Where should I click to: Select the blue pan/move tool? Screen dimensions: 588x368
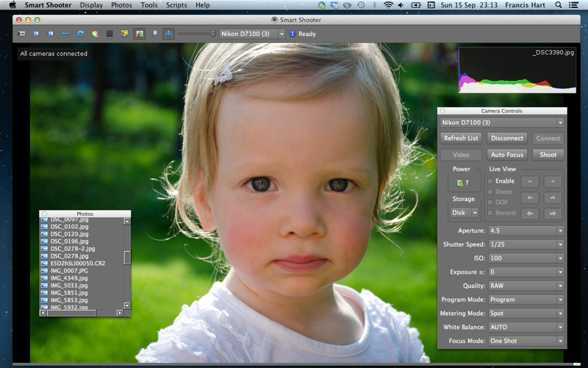point(169,34)
